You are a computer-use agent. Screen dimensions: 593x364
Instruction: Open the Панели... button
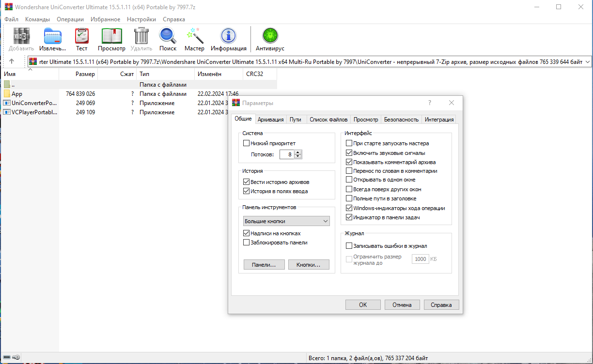[264, 265]
